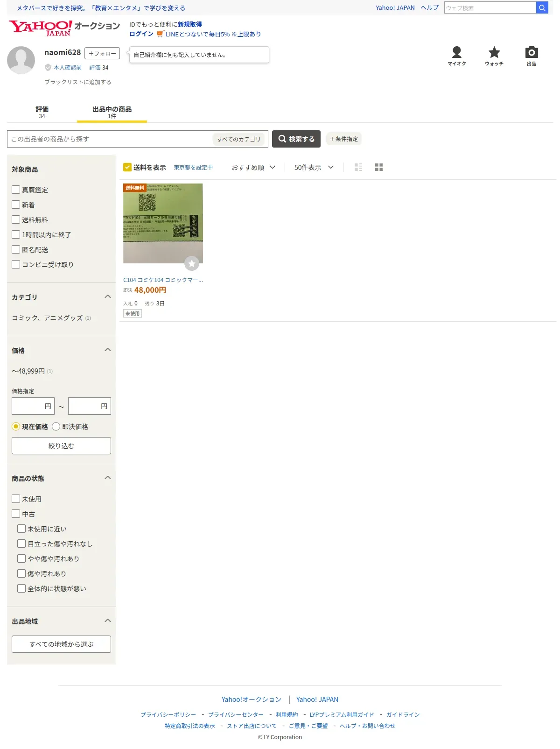This screenshot has width=560, height=749.
Task: Open the ログイン link
Action: click(x=141, y=34)
